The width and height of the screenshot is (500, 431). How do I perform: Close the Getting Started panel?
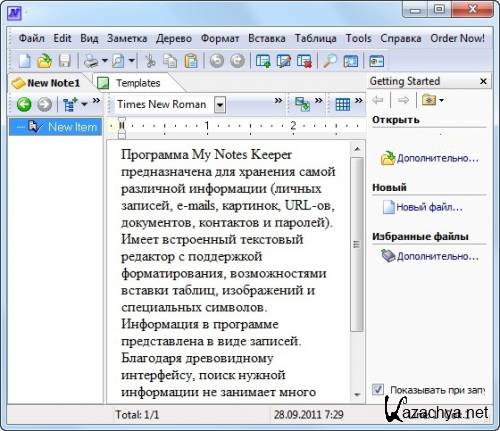pyautogui.click(x=483, y=81)
